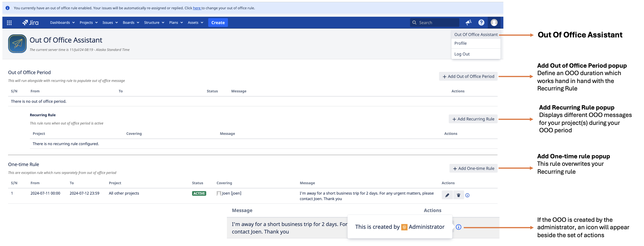Click the user profile avatar

(494, 23)
